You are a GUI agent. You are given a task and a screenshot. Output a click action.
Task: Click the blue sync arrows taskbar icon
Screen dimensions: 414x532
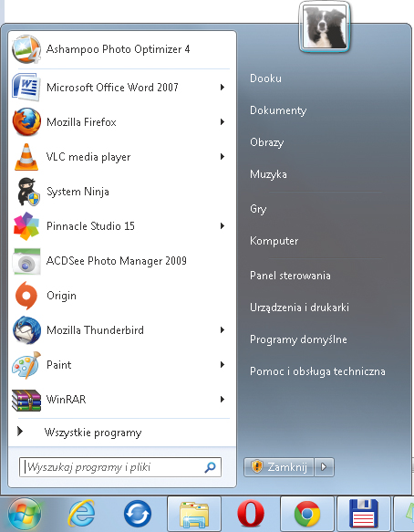point(138,514)
